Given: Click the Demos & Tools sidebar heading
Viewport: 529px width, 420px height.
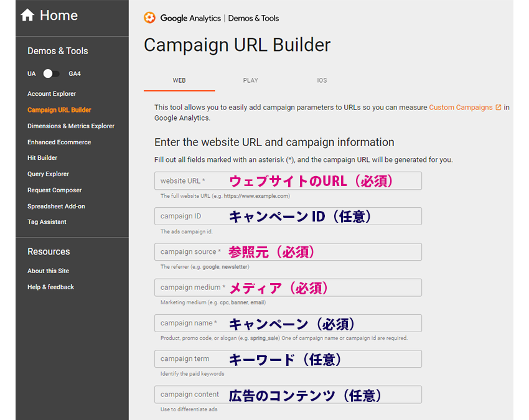Looking at the screenshot, I should [x=58, y=51].
